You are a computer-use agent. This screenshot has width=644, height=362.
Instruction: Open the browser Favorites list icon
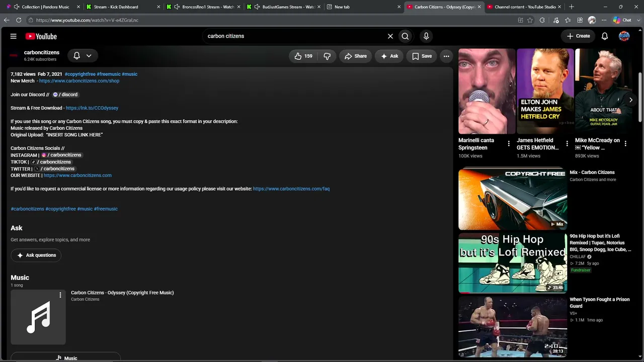(568, 20)
